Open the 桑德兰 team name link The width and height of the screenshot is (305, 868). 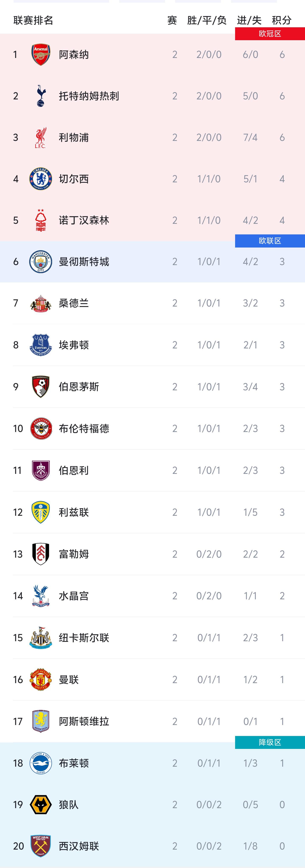[x=73, y=303]
